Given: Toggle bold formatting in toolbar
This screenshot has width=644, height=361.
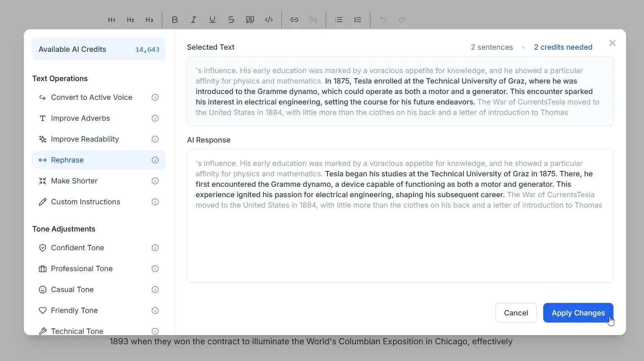Looking at the screenshot, I should click(175, 20).
